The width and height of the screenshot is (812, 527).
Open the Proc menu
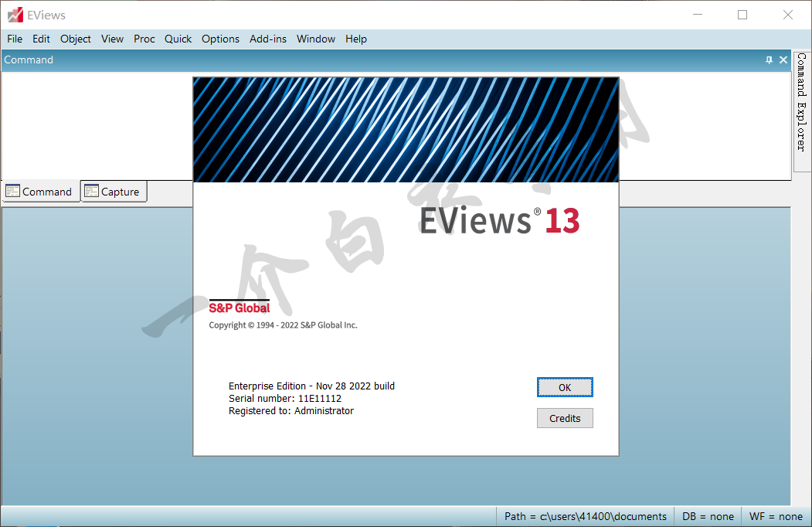144,39
